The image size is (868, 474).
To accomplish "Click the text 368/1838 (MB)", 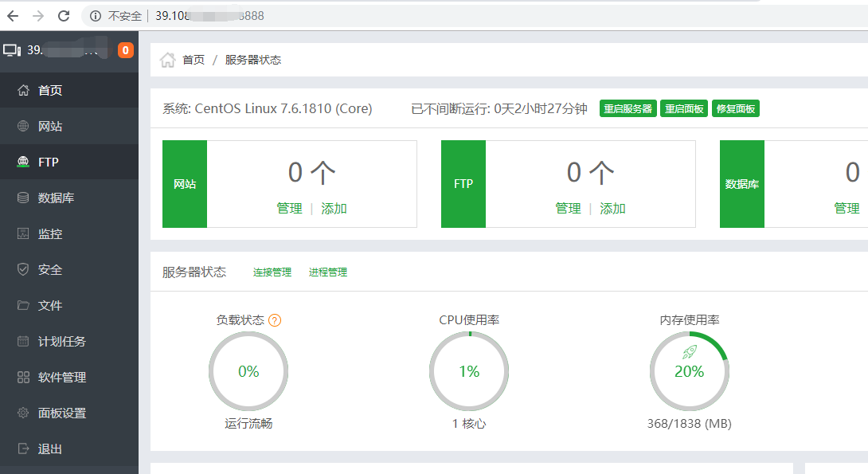I will coord(690,424).
